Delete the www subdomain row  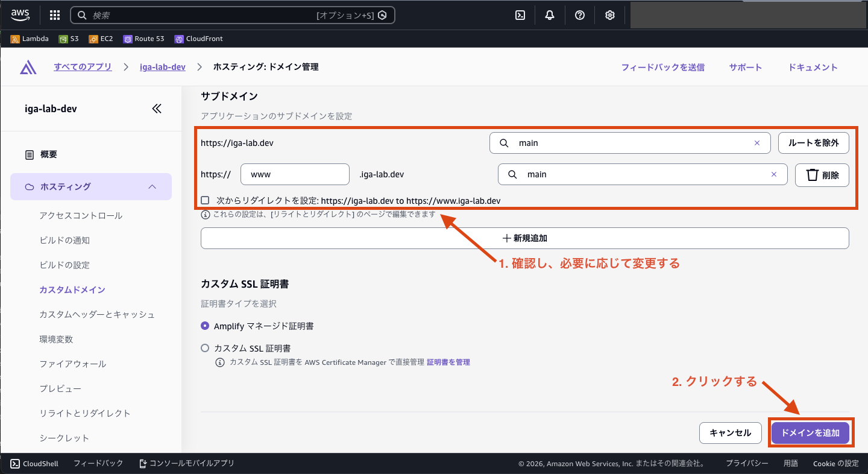822,175
